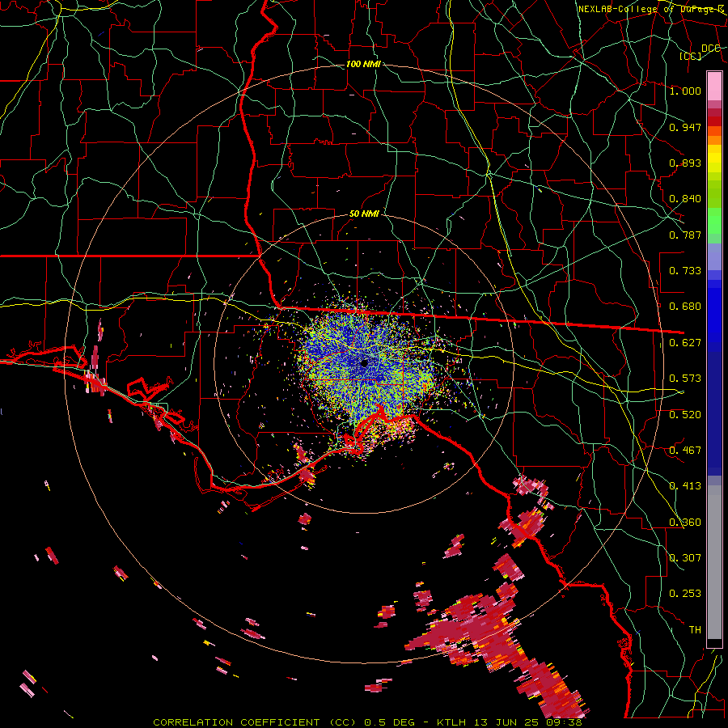Select the 0.467 scale label

tap(685, 451)
